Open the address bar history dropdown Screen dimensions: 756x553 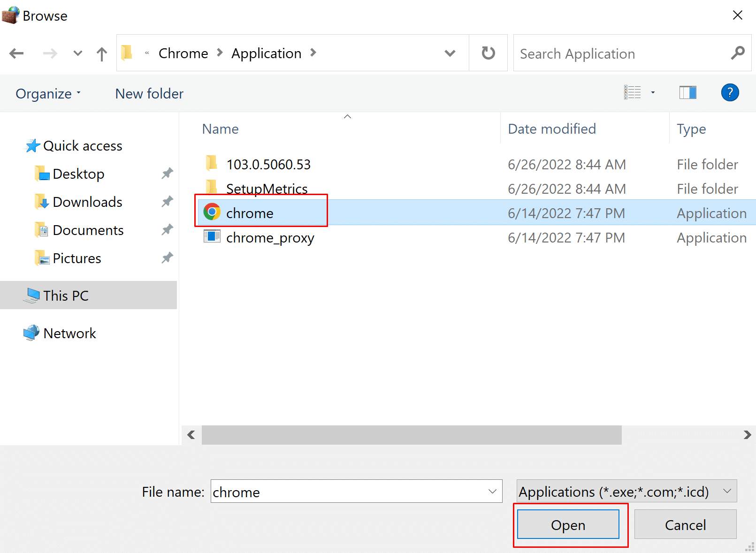tap(450, 53)
